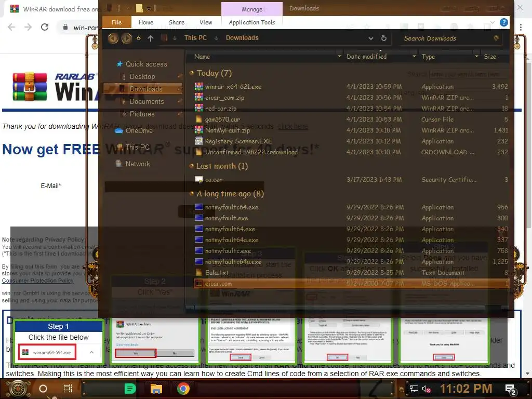Open the View ribbon tab

click(206, 22)
